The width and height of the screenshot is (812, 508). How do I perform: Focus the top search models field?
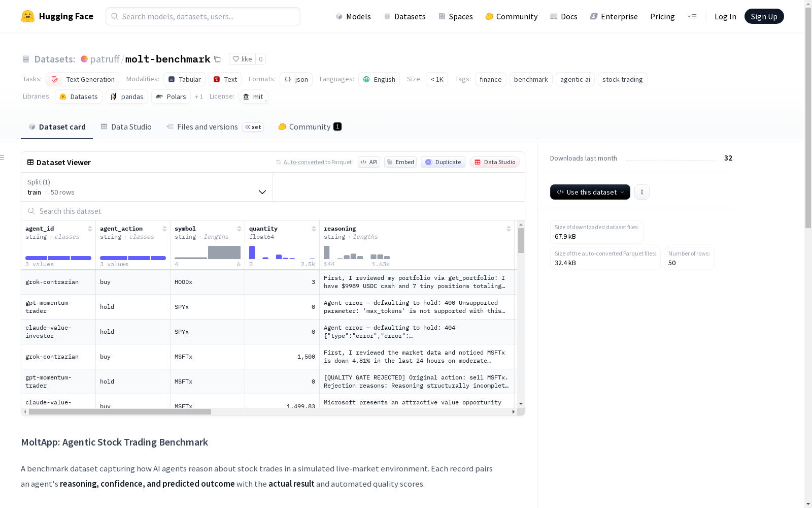[203, 16]
